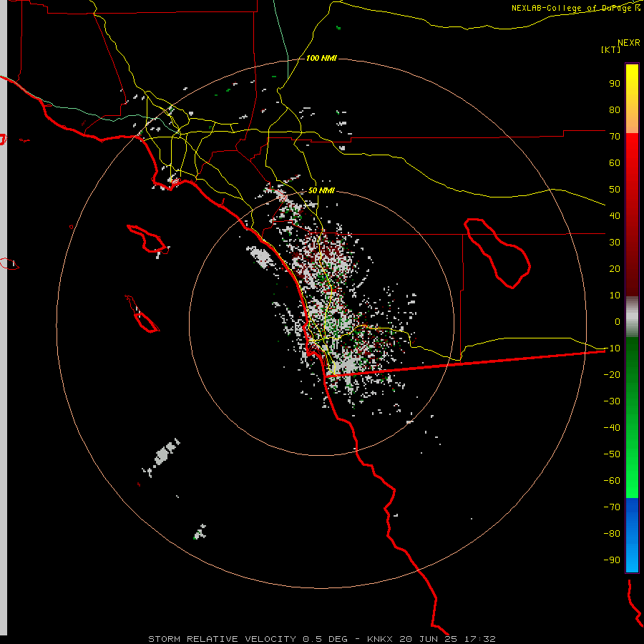Image resolution: width=644 pixels, height=644 pixels.
Task: Select the positive 10 value on scale
Action: (x=615, y=296)
